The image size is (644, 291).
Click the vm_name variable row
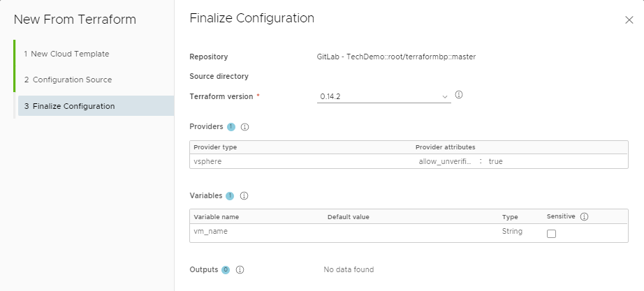tap(409, 232)
